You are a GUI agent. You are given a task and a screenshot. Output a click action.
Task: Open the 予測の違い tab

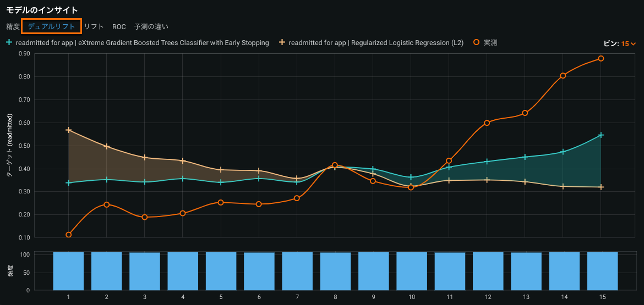[151, 26]
